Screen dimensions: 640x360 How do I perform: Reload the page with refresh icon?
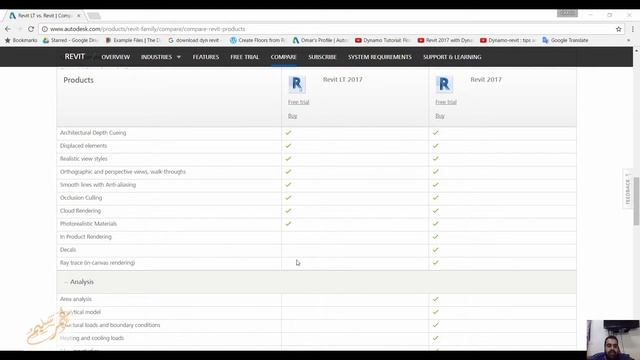(31, 29)
